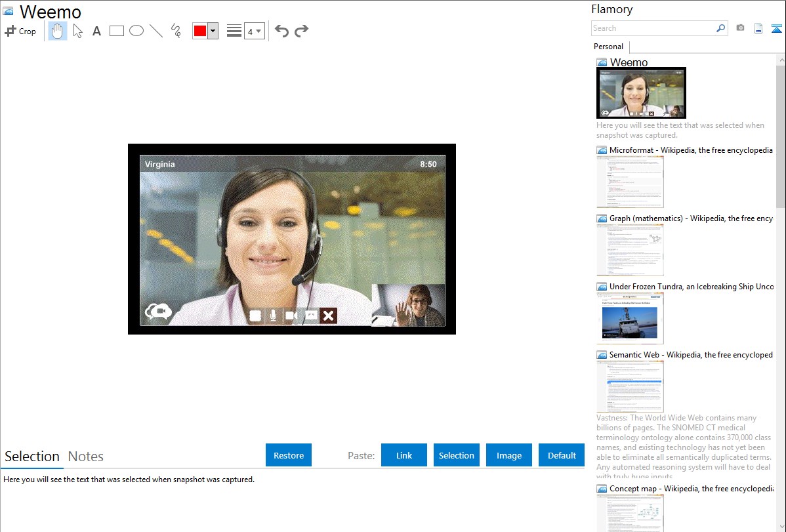Select the Crop tool
This screenshot has height=532, width=786.
pos(20,31)
